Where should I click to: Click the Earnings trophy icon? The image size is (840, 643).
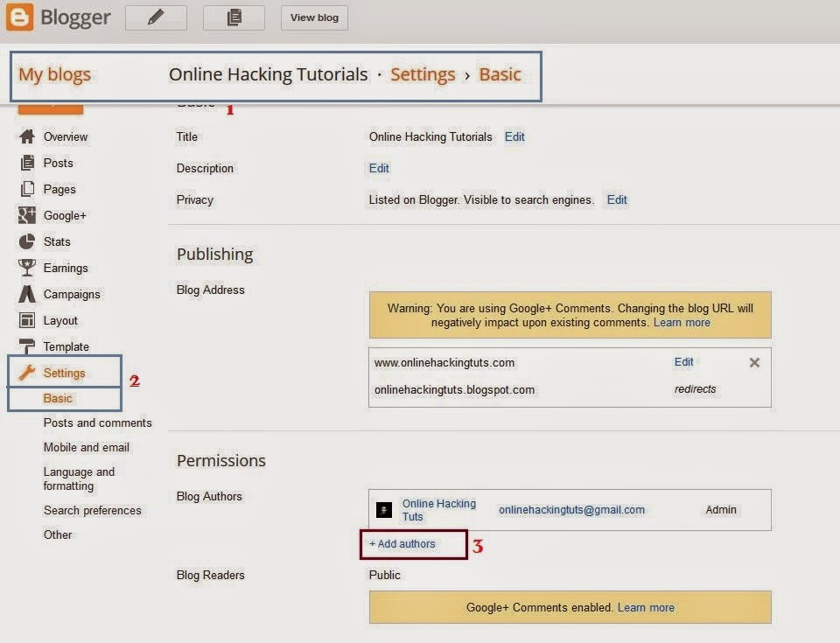click(x=27, y=268)
